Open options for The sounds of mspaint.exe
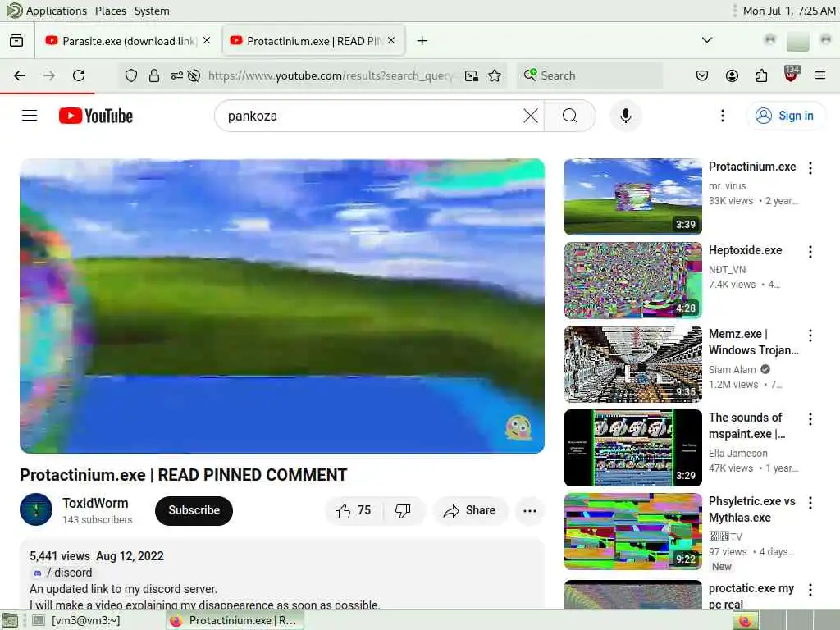This screenshot has height=630, width=840. pos(810,419)
